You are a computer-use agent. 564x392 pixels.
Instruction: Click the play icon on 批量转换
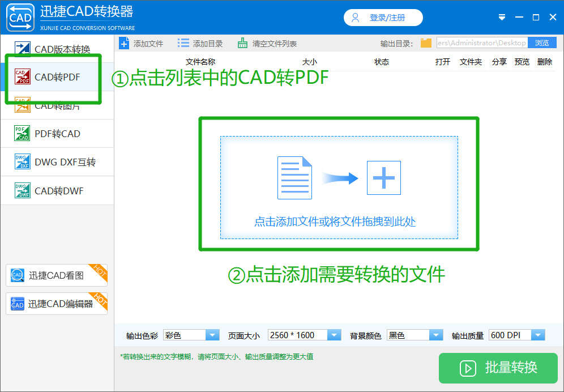pos(468,368)
